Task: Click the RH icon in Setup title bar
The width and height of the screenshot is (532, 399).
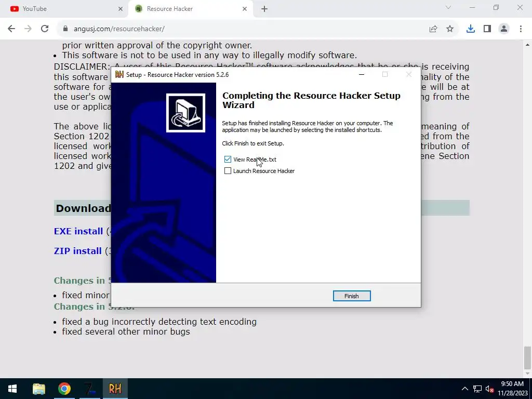Action: (119, 75)
